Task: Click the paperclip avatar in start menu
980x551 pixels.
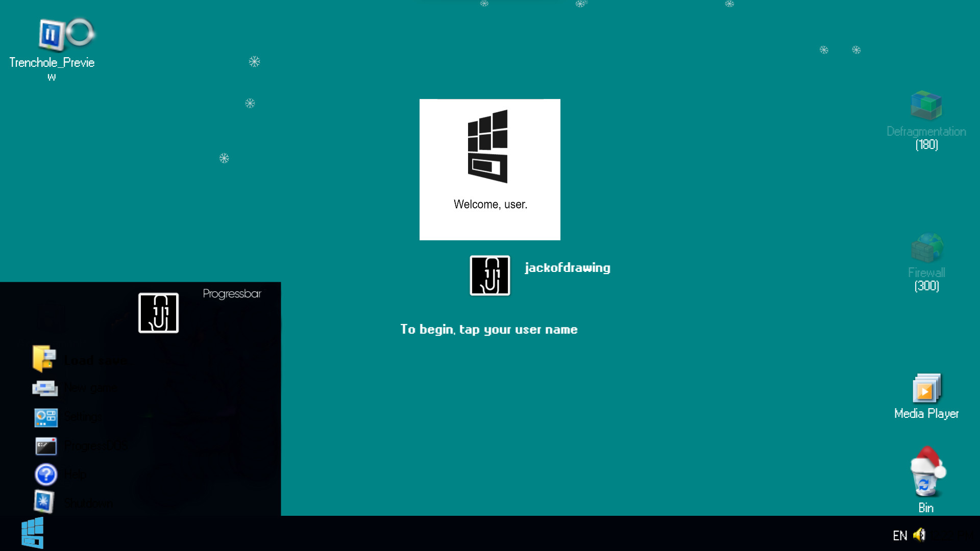Action: click(158, 313)
